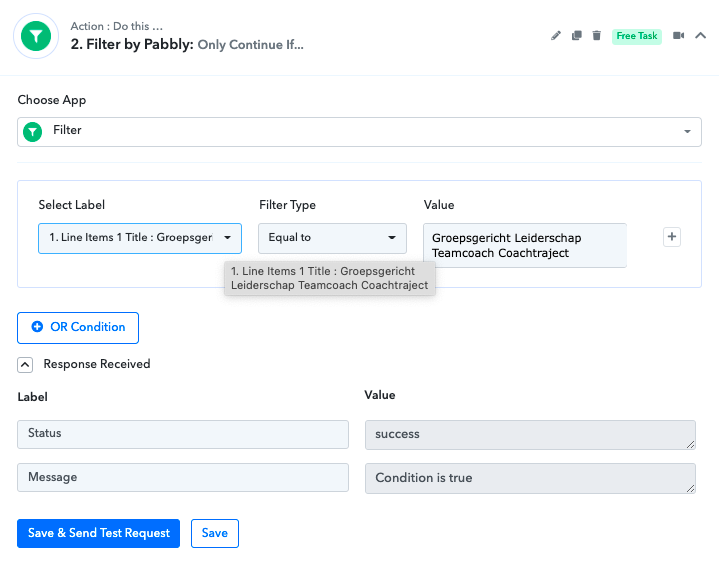The width and height of the screenshot is (719, 570).
Task: Click Save & Send Test Request
Action: tap(99, 533)
